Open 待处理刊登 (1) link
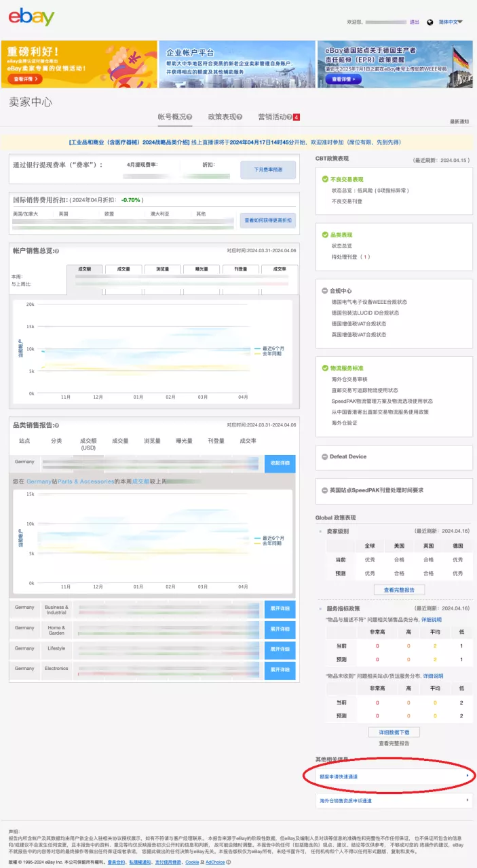This screenshot has width=477, height=868. (351, 257)
